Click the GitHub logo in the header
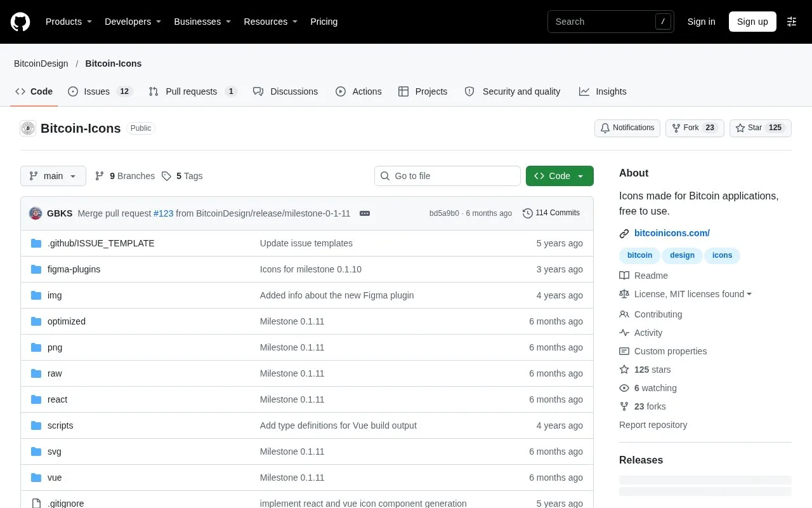Image resolution: width=812 pixels, height=508 pixels. click(20, 22)
